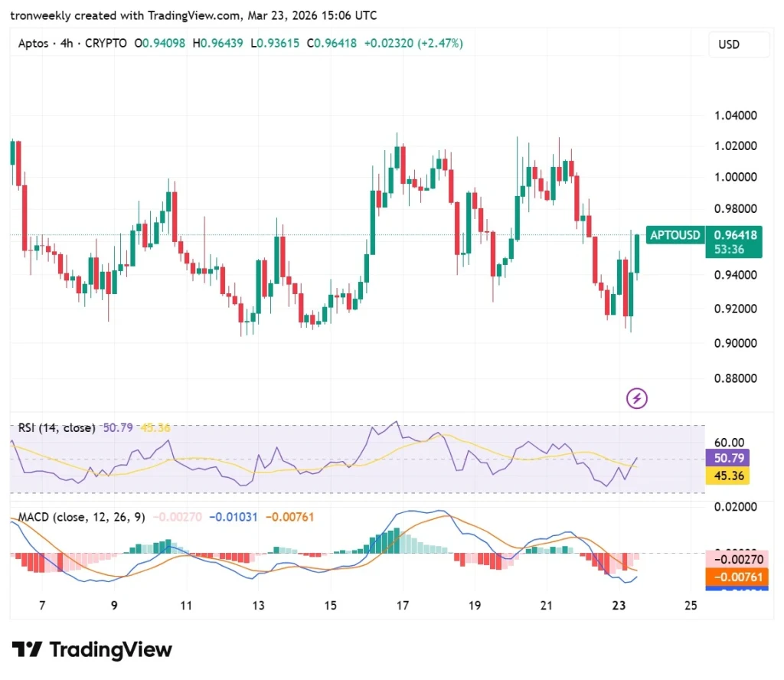The height and width of the screenshot is (680, 784).
Task: Click the purple 50.79 RSI value badge
Action: pyautogui.click(x=727, y=459)
